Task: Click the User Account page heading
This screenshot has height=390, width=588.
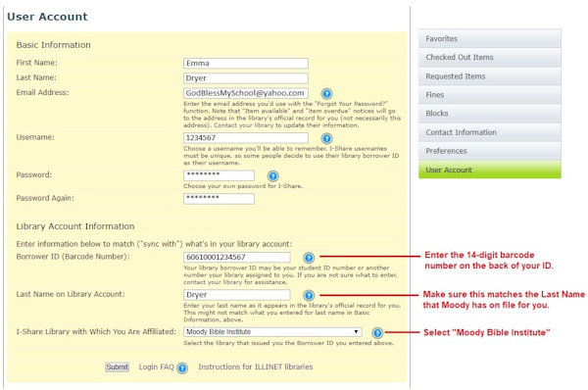Action: [x=47, y=17]
